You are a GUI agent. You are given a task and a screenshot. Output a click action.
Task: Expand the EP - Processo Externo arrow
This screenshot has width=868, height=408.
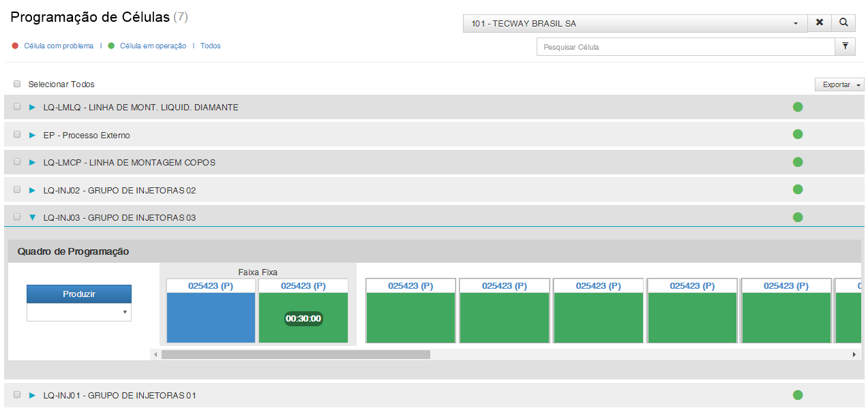pyautogui.click(x=32, y=135)
